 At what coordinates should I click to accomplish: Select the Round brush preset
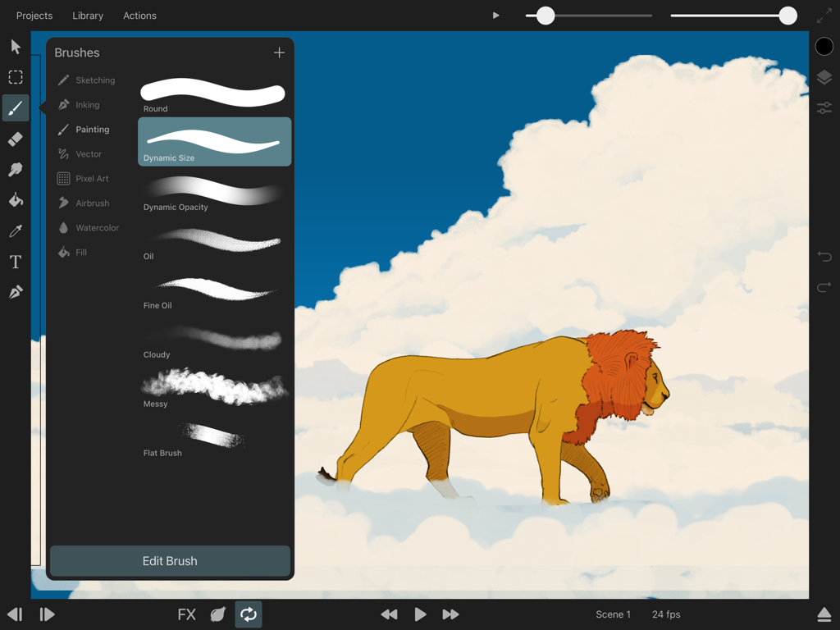coord(213,90)
